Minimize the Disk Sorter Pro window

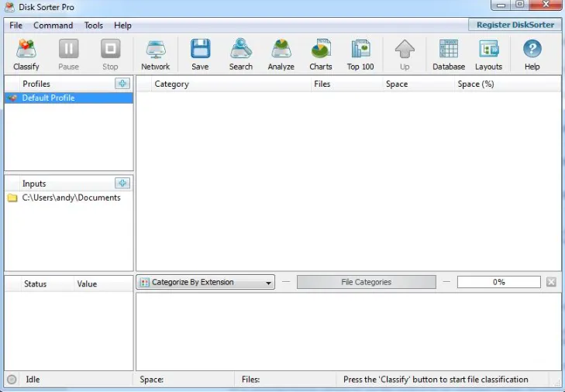click(x=500, y=5)
